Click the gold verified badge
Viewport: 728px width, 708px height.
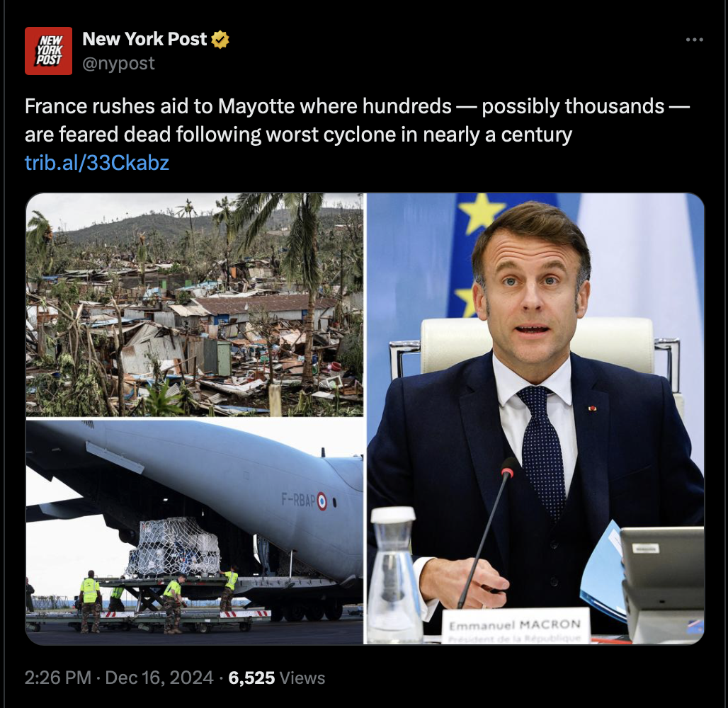tap(220, 40)
